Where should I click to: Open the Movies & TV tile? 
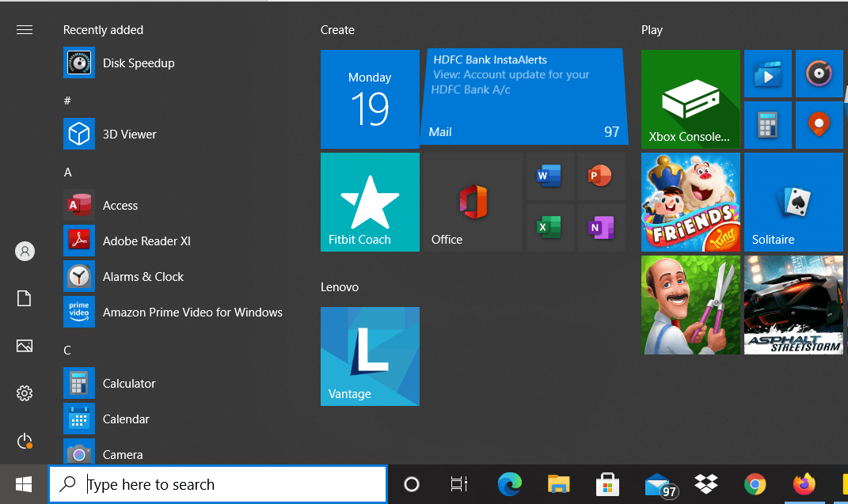[x=767, y=74]
